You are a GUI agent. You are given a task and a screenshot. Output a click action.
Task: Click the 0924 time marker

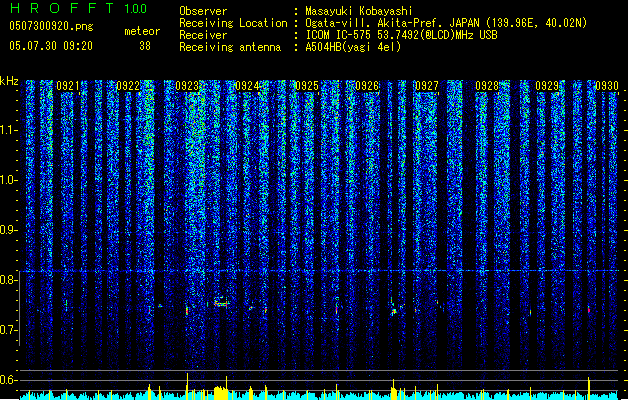247,86
